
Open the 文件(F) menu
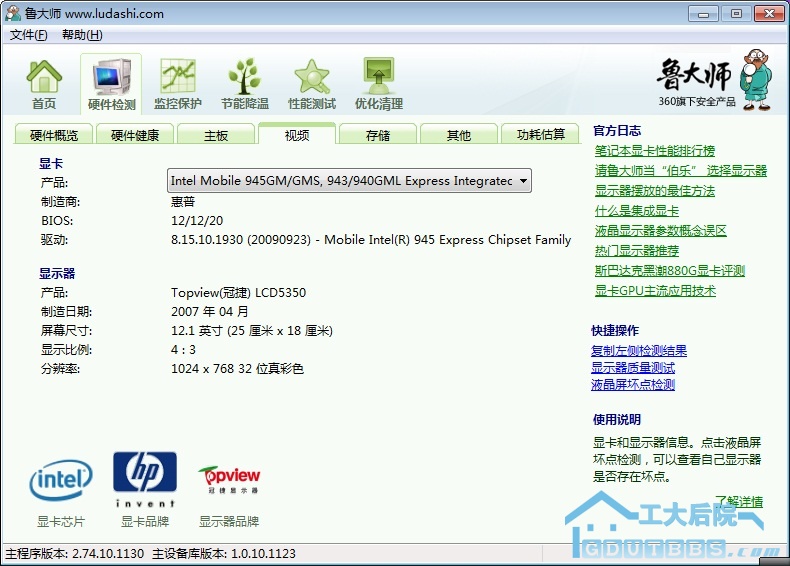click(29, 35)
